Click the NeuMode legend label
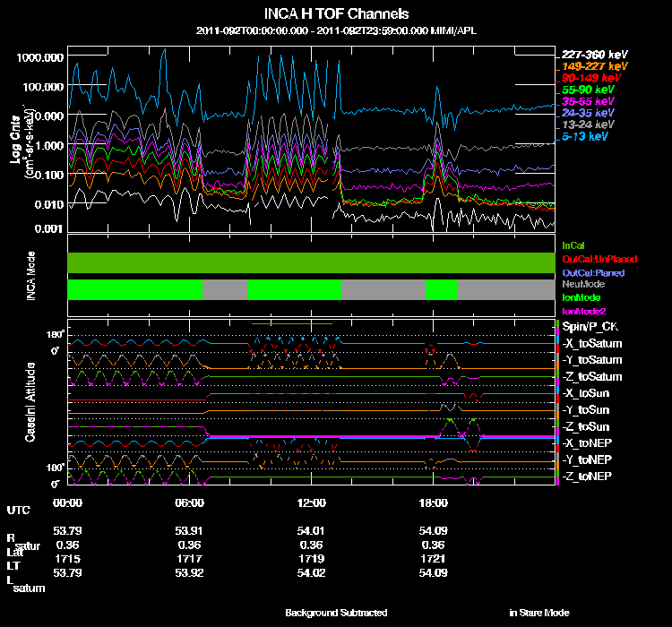 pyautogui.click(x=582, y=283)
